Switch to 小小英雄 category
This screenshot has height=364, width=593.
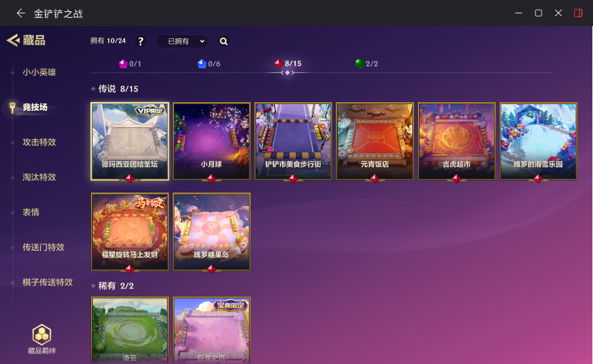click(39, 72)
